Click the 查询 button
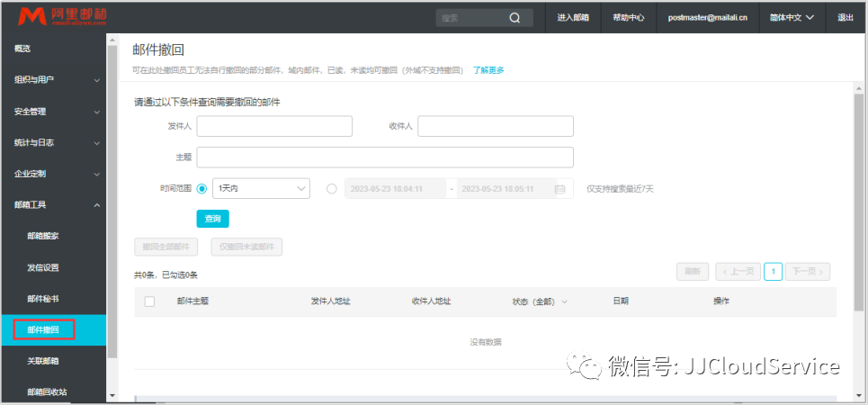Image resolution: width=868 pixels, height=405 pixels. coord(213,219)
